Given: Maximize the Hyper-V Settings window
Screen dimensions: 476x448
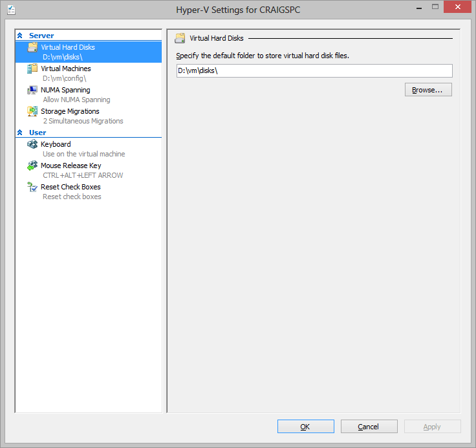Looking at the screenshot, I should click(x=435, y=6).
